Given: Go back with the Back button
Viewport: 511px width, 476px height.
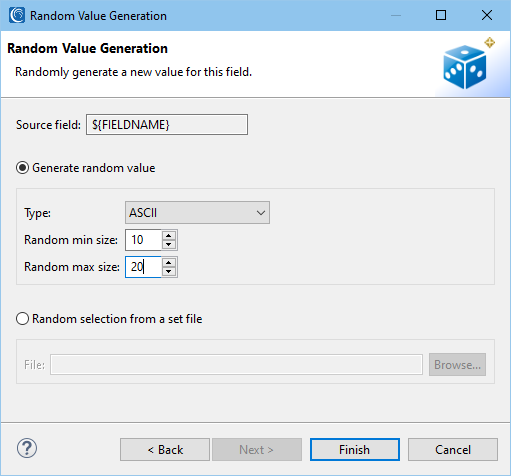Looking at the screenshot, I should [x=165, y=450].
